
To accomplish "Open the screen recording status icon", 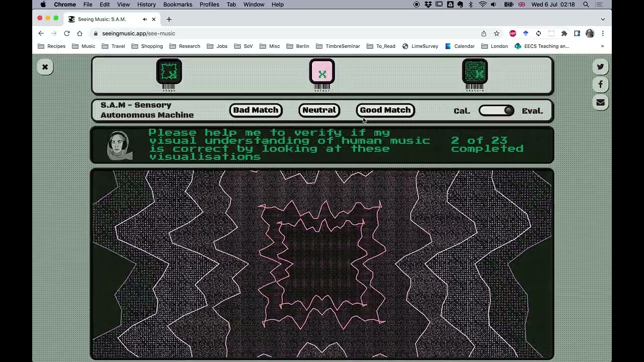I will click(417, 5).
